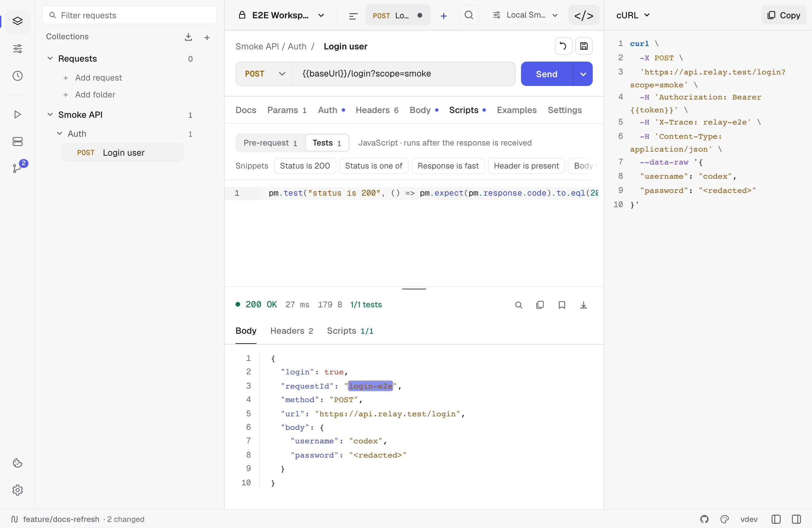This screenshot has width=812, height=528.
Task: Open the Local Smoke environment dropdown
Action: tap(525, 15)
